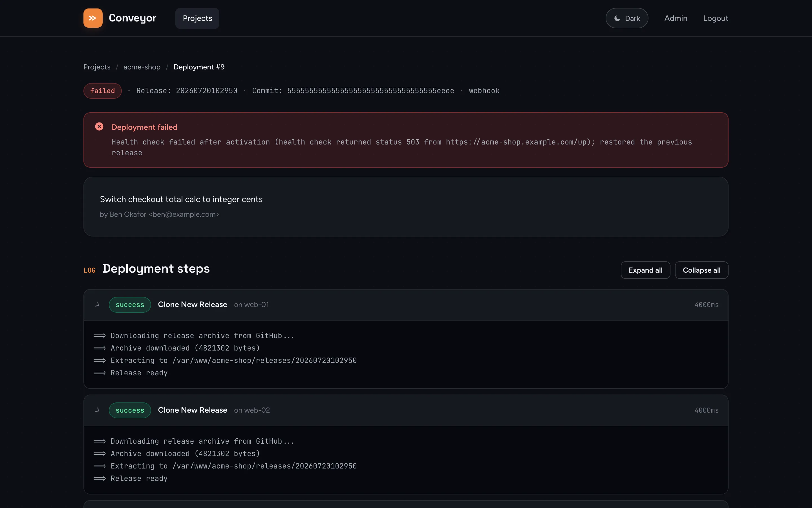Image resolution: width=812 pixels, height=508 pixels.
Task: Click web-01 log line Extracting to releases path
Action: click(225, 360)
